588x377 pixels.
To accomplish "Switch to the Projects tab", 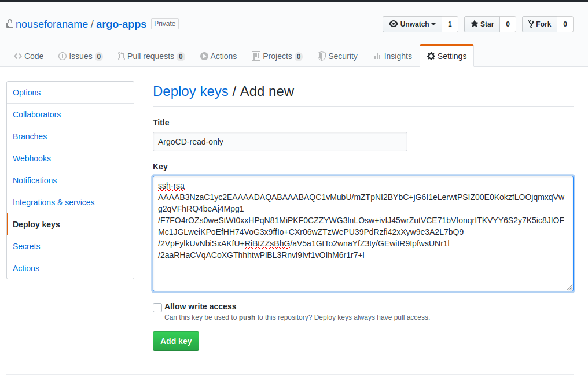I will point(277,56).
